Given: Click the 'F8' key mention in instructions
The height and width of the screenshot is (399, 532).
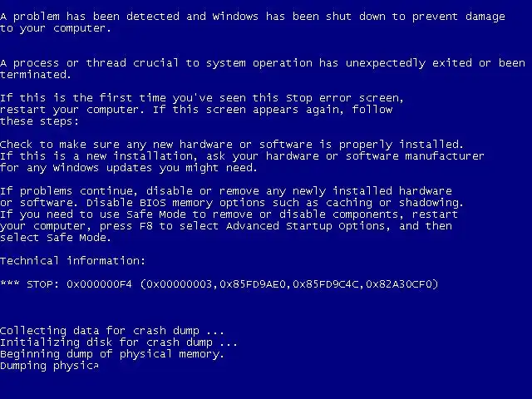Looking at the screenshot, I should tap(146, 226).
